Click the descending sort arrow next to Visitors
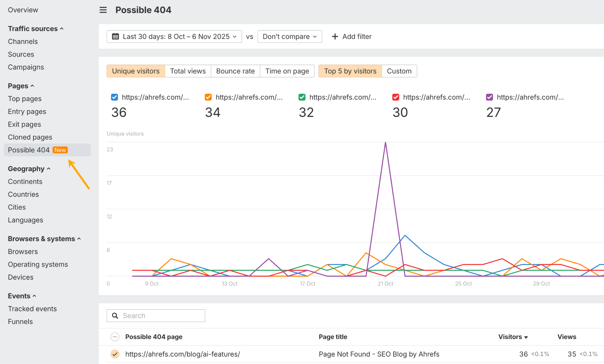604x364 pixels. [x=526, y=337]
